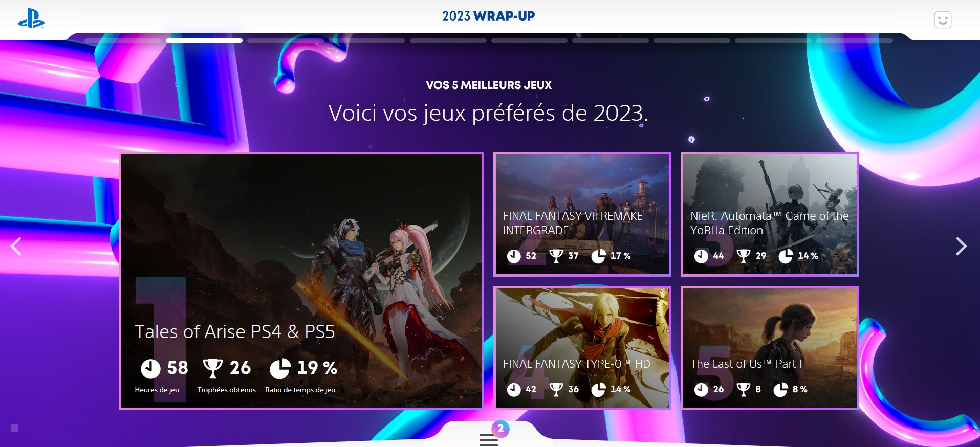
Task: Click the clock icon on Tales of Arise
Action: tap(150, 368)
